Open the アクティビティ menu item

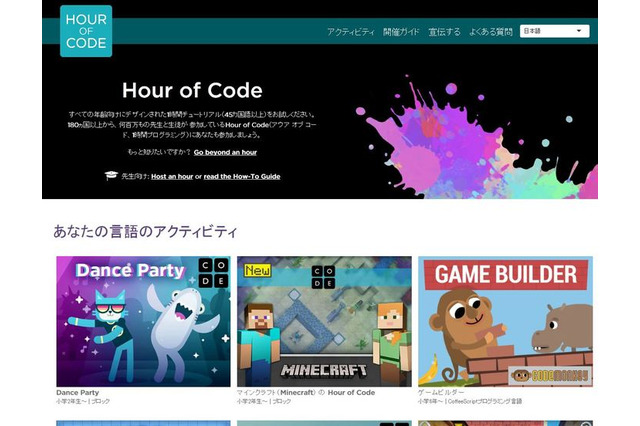351,32
